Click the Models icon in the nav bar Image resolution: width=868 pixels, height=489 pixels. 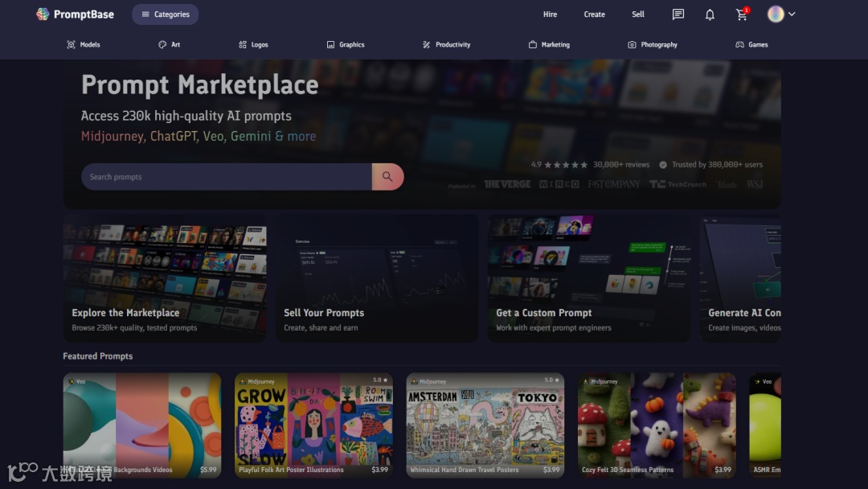pyautogui.click(x=71, y=45)
